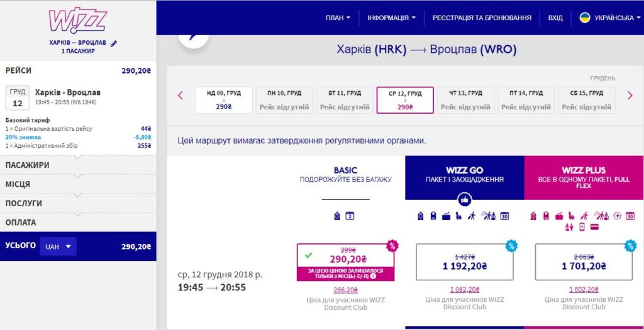Click the trolley bag icon in WIZZ GO

tap(446, 216)
